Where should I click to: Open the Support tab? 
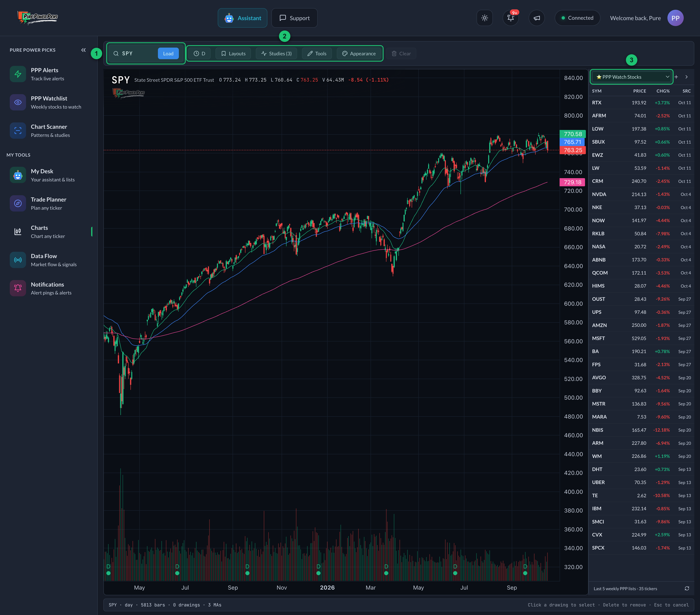(295, 18)
